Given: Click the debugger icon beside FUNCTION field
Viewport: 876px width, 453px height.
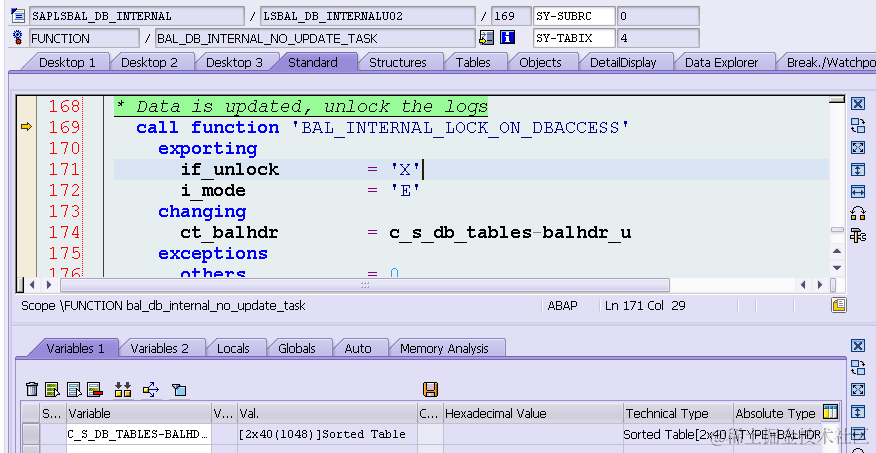Looking at the screenshot, I should [18, 38].
